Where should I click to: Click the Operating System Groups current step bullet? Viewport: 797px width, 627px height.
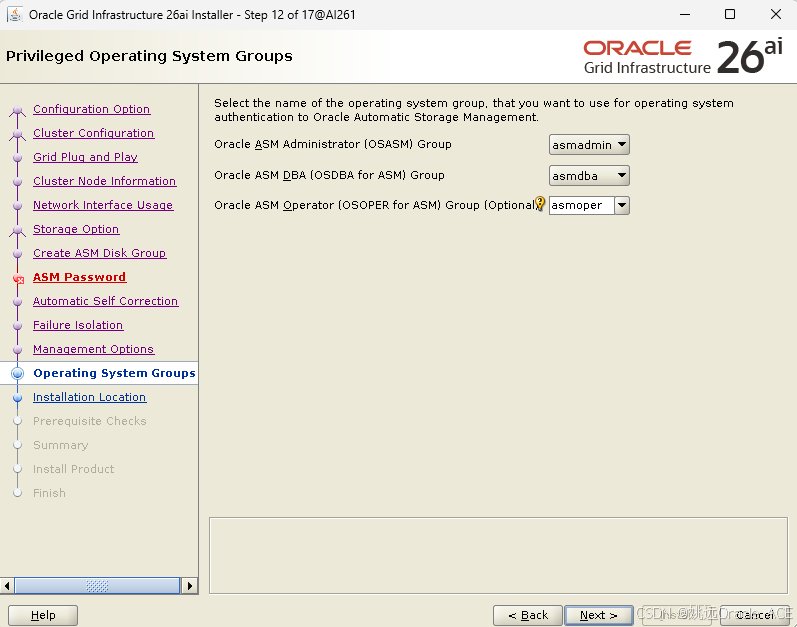17,373
